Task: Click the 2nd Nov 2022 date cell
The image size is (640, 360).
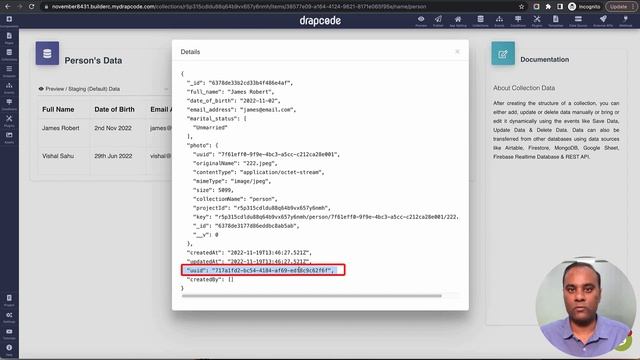Action: tap(113, 128)
